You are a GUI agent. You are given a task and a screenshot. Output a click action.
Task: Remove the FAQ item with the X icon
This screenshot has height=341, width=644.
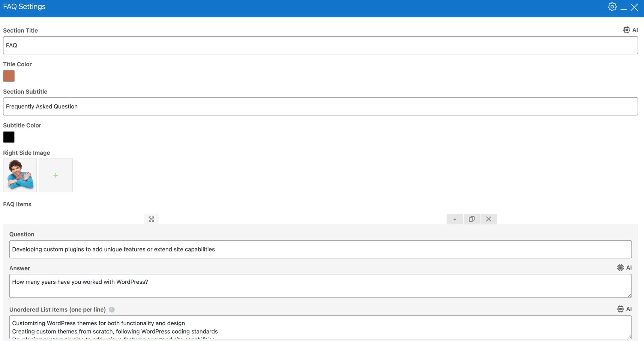point(488,219)
